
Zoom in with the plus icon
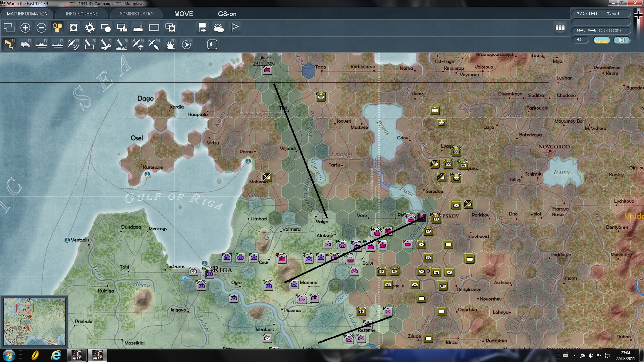[x=25, y=27]
